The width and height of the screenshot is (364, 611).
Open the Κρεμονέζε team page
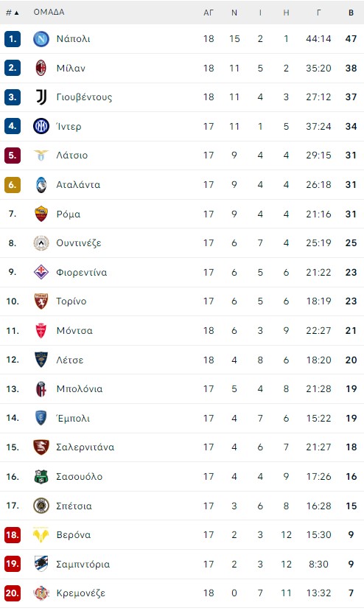click(80, 593)
